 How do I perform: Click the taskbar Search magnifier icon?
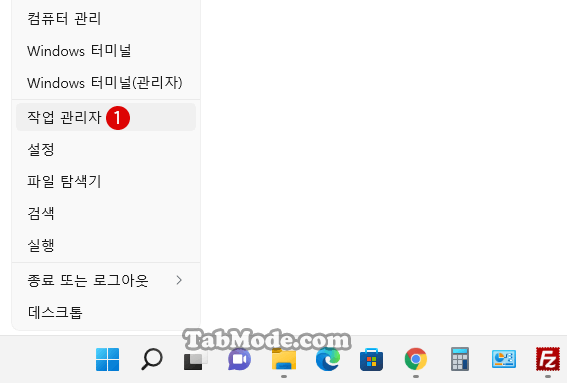pyautogui.click(x=152, y=359)
